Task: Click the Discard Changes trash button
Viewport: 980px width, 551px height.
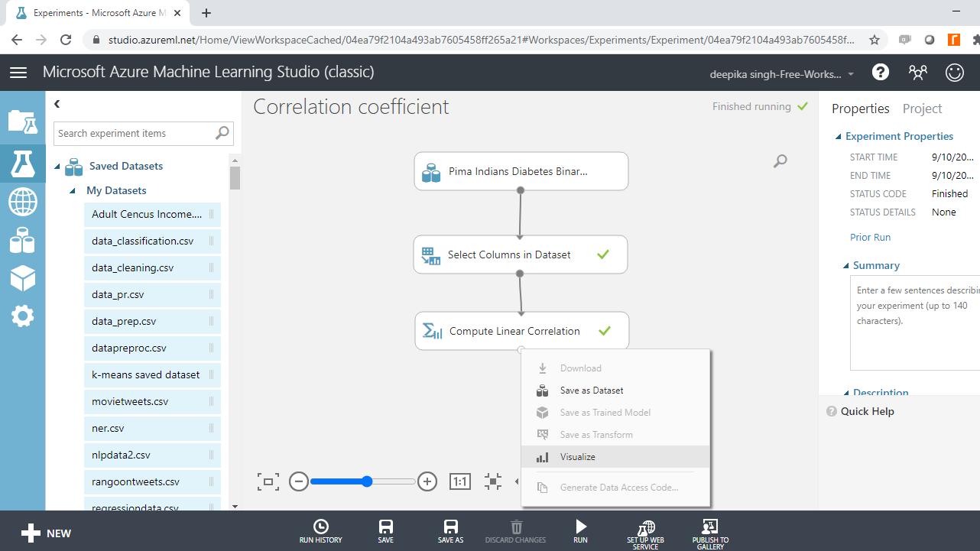Action: (x=516, y=531)
